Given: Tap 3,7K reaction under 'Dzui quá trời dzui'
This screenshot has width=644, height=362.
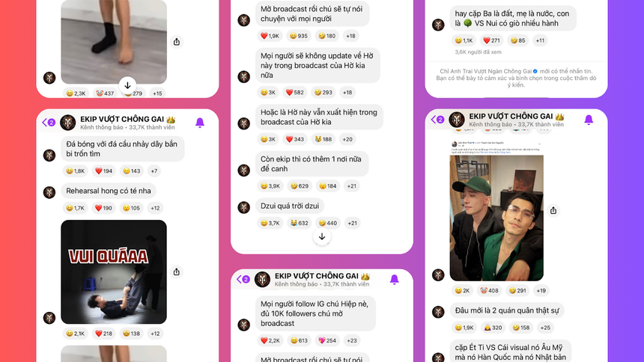Looking at the screenshot, I should click(x=270, y=223).
